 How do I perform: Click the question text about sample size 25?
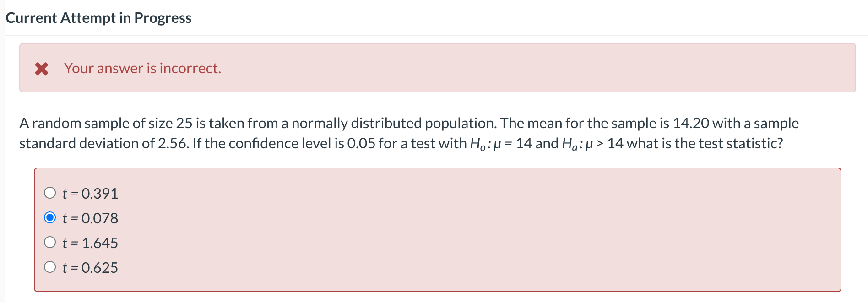[x=183, y=123]
